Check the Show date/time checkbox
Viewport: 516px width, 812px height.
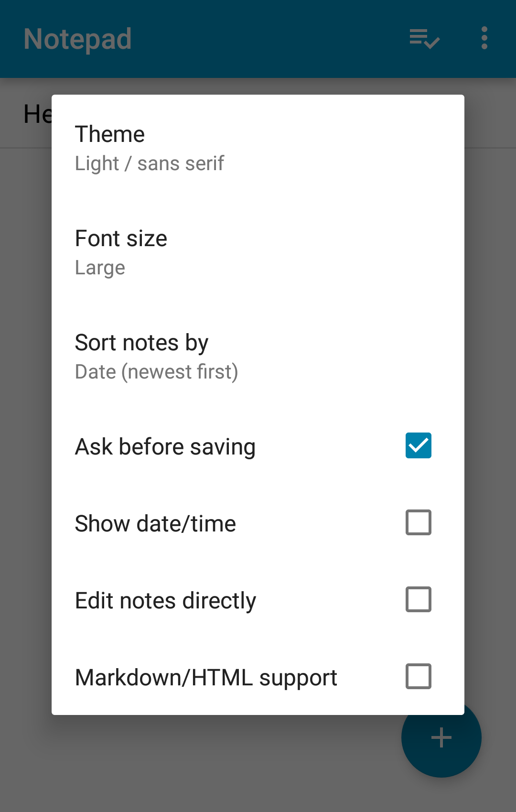pos(418,522)
